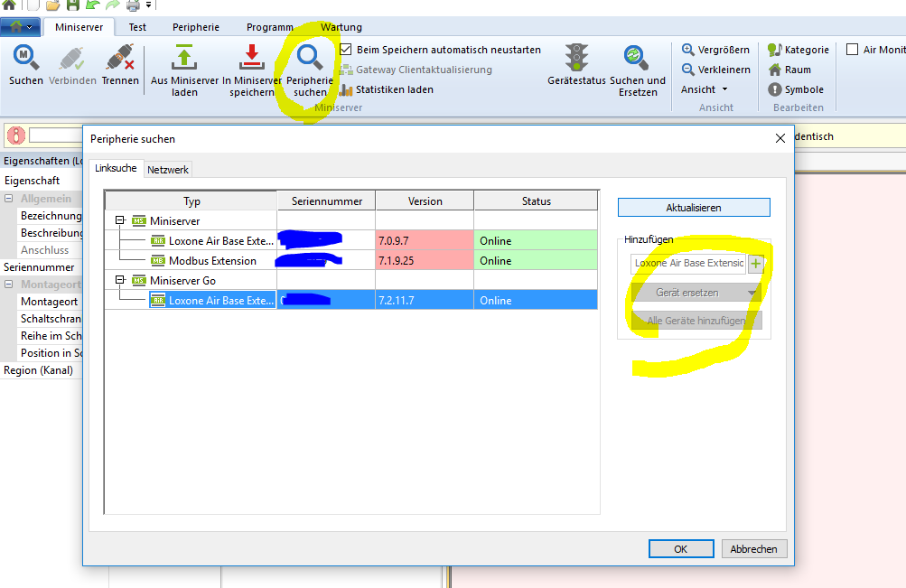Viewport: 906px width, 588px height.
Task: Click Gateway Clientaktualisierung in ribbon
Action: pos(416,70)
